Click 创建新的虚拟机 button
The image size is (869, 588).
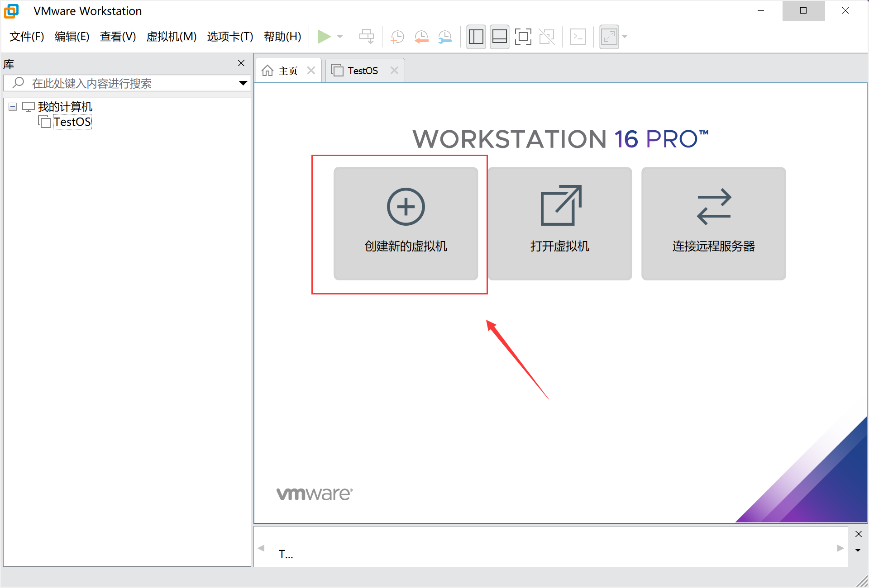coord(406,223)
